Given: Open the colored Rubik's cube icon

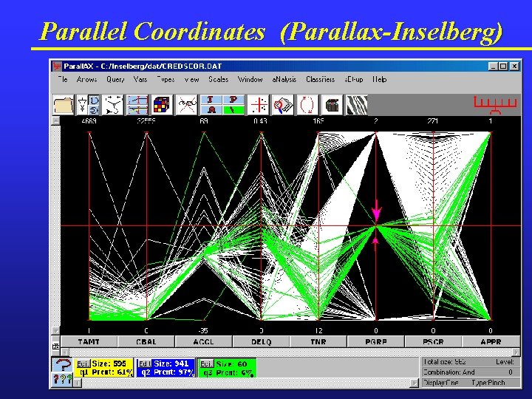Looking at the screenshot, I should click(x=162, y=105).
